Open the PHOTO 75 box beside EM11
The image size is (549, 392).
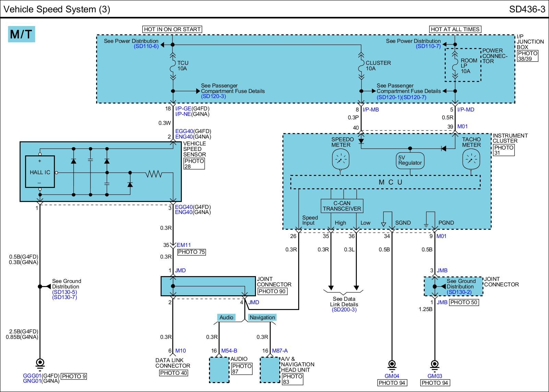click(x=191, y=252)
